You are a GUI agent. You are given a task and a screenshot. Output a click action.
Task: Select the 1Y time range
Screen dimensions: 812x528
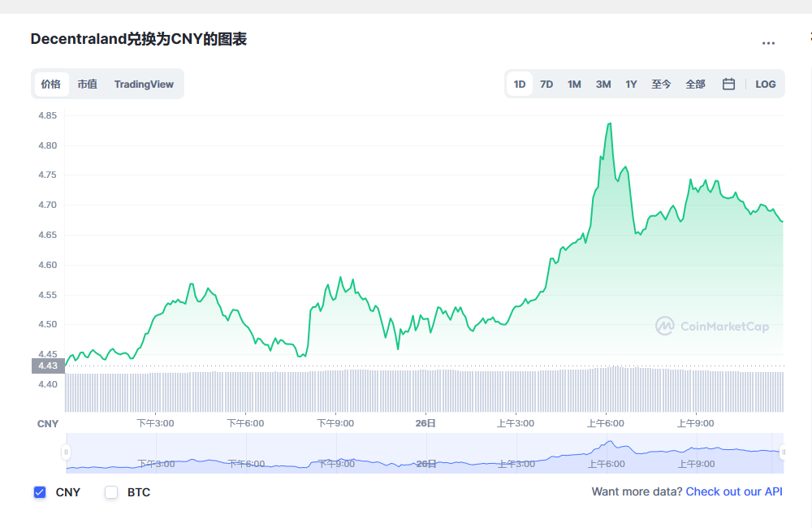[x=631, y=84]
